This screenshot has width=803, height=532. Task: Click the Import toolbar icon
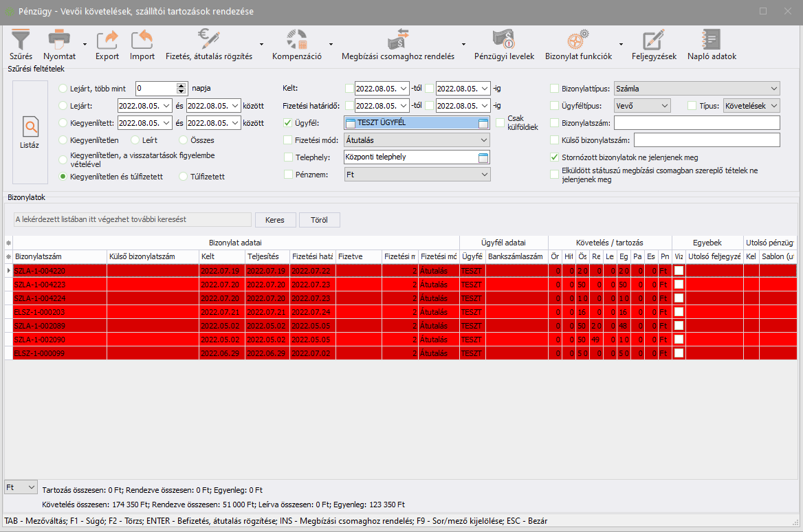point(142,38)
